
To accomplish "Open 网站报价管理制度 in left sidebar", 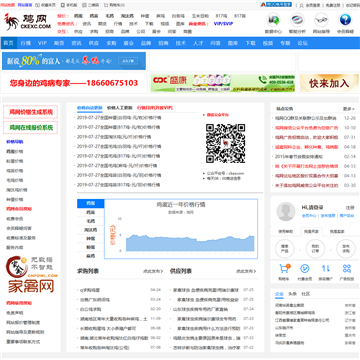I will click(23, 323).
